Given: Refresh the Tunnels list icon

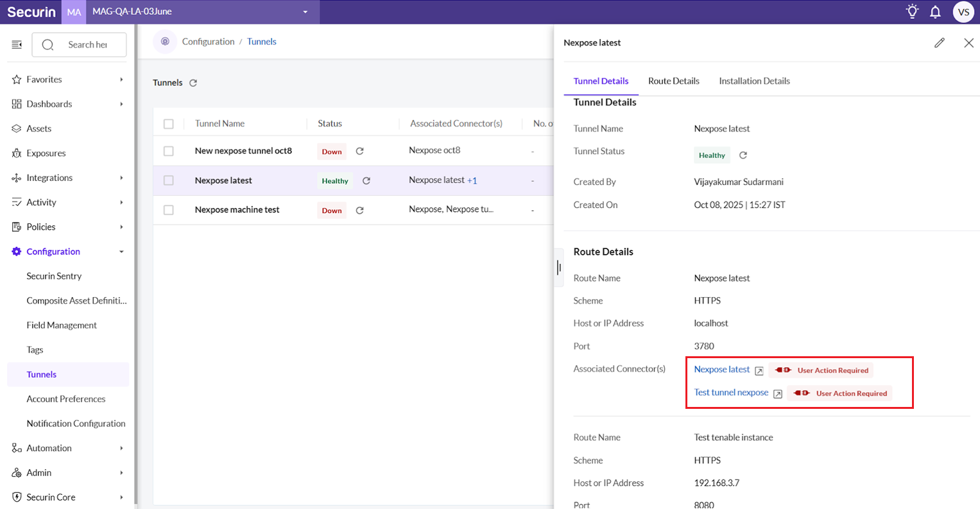Looking at the screenshot, I should click(193, 83).
